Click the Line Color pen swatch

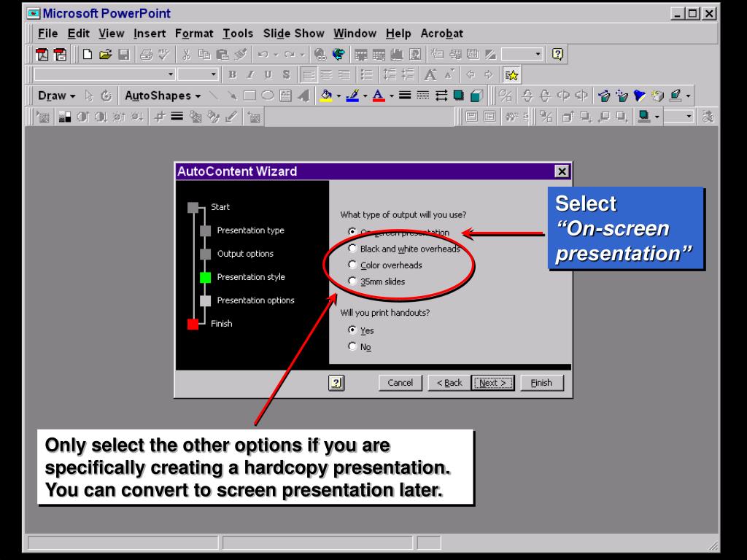(352, 96)
